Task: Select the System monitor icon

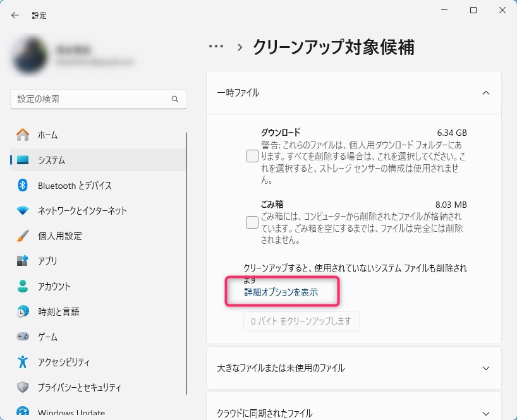Action: click(23, 160)
